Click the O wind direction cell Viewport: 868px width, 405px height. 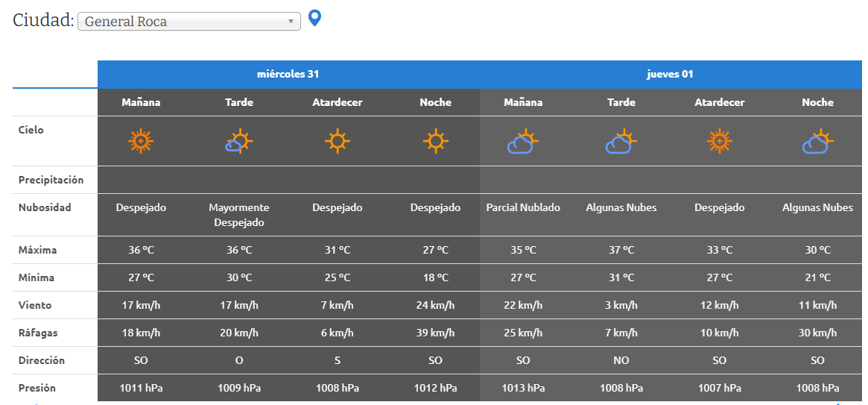click(239, 361)
